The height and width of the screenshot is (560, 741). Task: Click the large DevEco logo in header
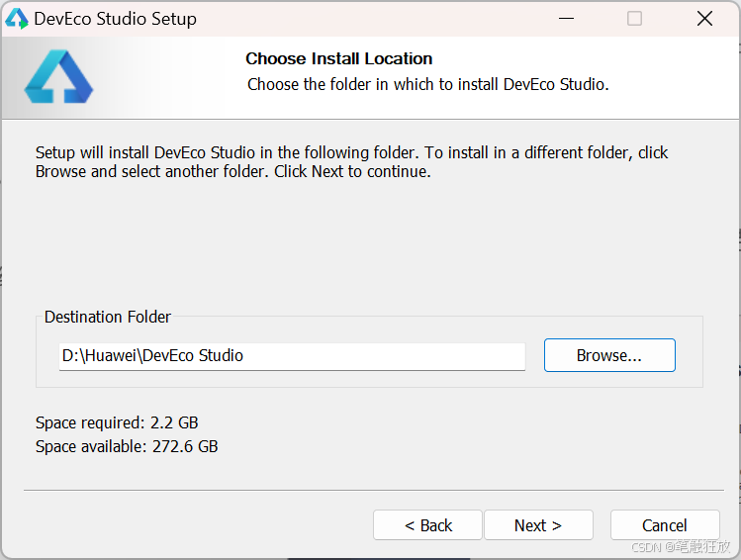pyautogui.click(x=58, y=76)
